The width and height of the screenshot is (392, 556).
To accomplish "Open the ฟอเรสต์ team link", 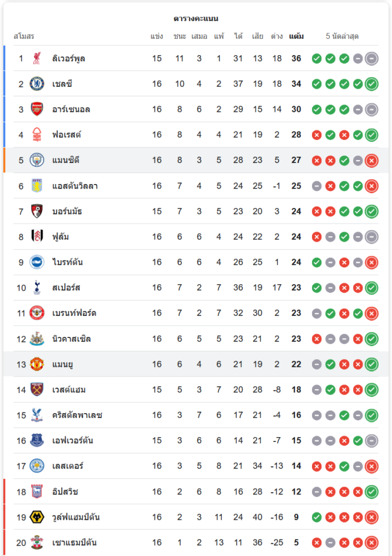I will coord(67,135).
